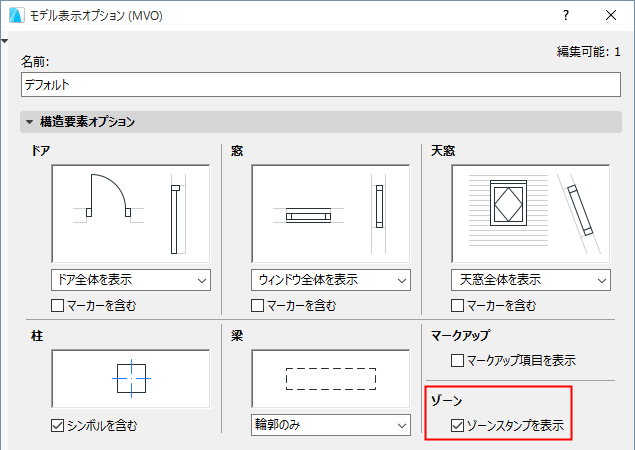Click the door (ドア) preview image

coord(131,214)
